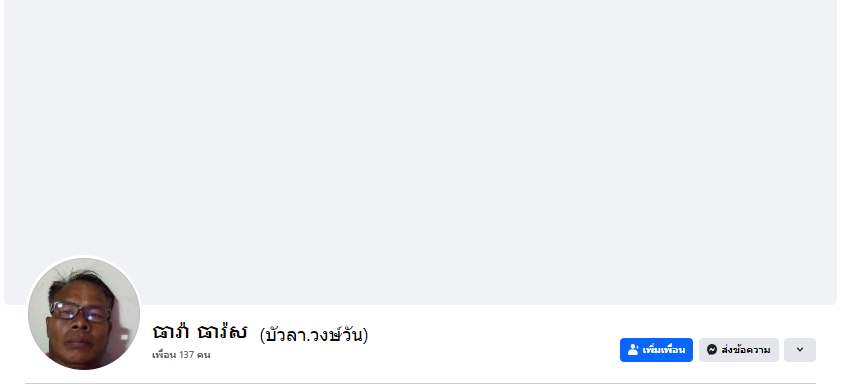Expand the chevron dropdown beside message button
This screenshot has width=843, height=391.
coord(799,350)
